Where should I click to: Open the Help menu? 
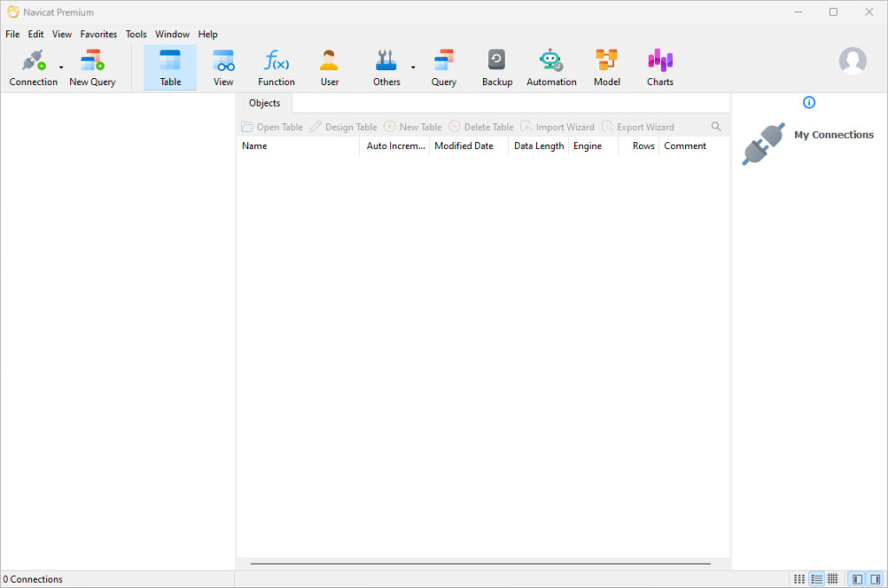coord(208,34)
